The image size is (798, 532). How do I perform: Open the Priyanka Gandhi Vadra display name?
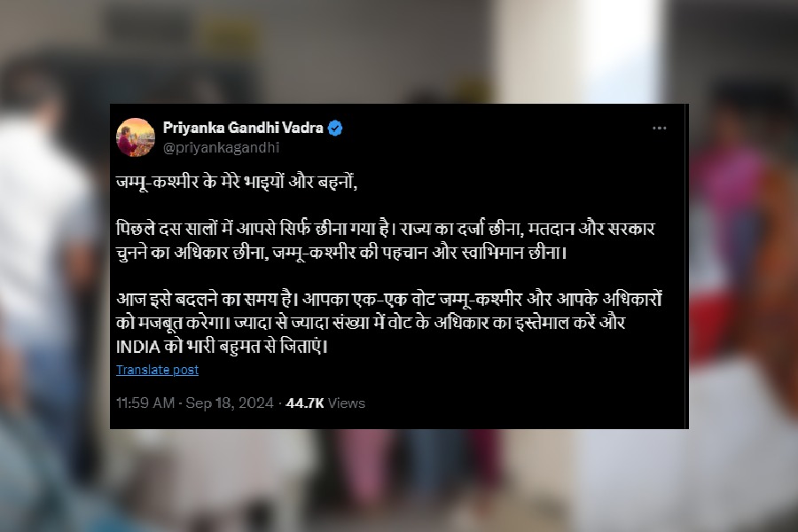243,128
